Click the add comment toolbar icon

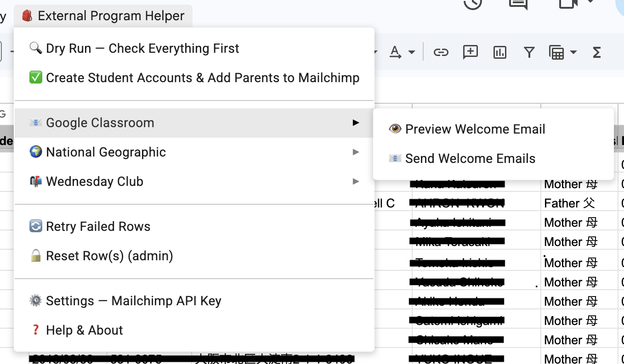(470, 52)
